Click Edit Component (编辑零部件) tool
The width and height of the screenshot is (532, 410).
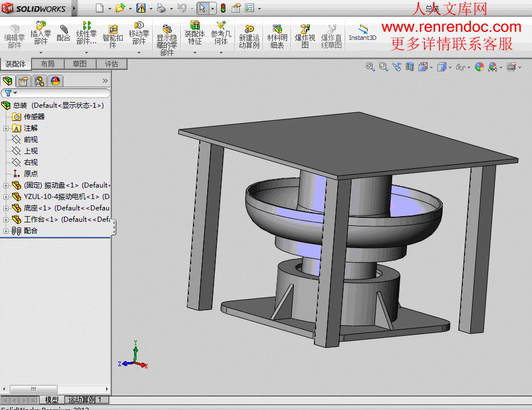(x=15, y=36)
